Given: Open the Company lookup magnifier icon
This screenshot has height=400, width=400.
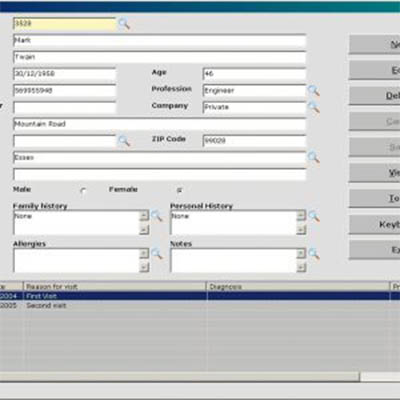Looking at the screenshot, I should pyautogui.click(x=313, y=107).
